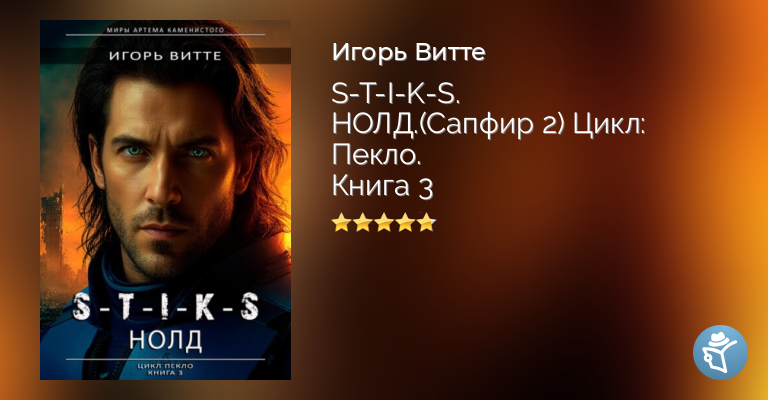
Task: Click МИРЫ АРТЕМА КАМЕНИСТОГО header on cover
Action: (166, 30)
